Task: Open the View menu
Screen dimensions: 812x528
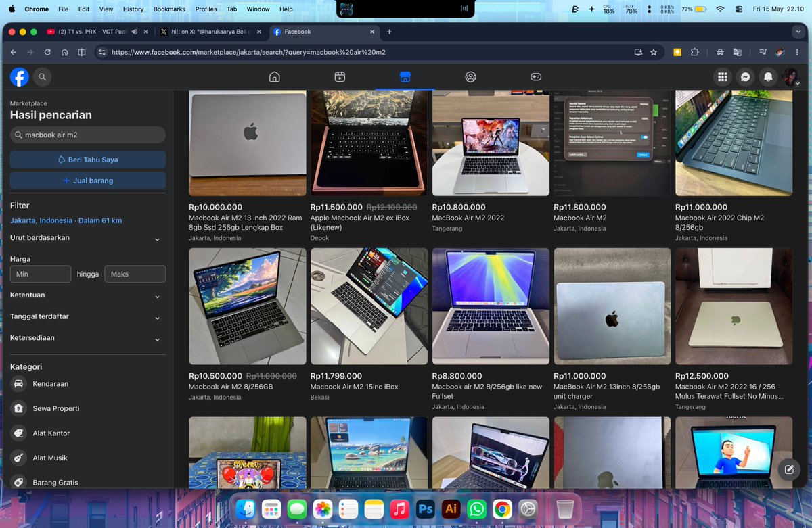Action: click(106, 9)
